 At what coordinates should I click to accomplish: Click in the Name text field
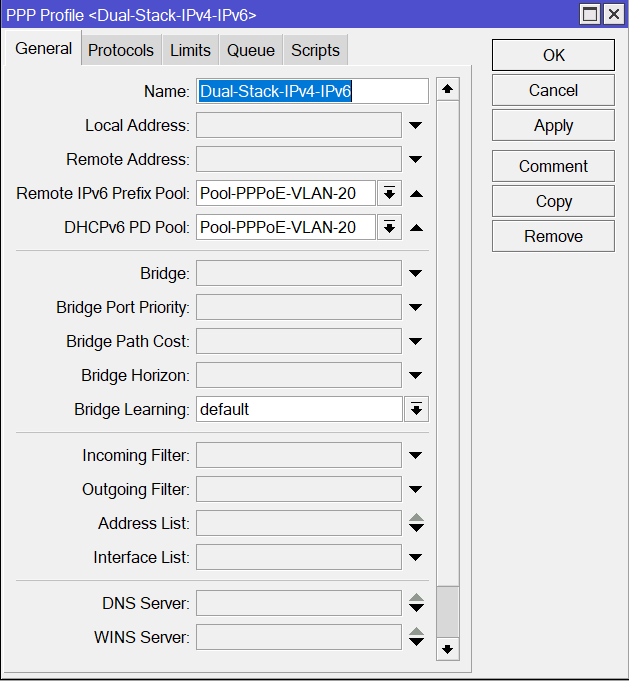pos(312,92)
